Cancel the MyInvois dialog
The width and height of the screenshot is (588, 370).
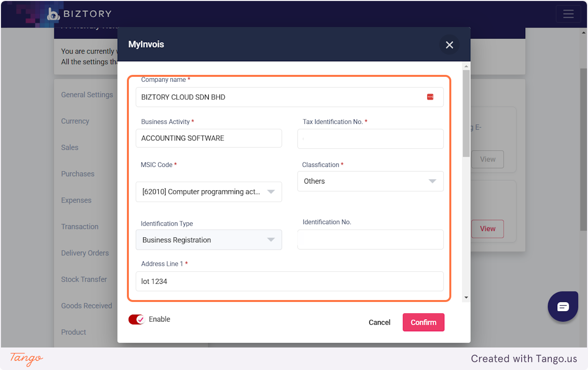pyautogui.click(x=379, y=323)
